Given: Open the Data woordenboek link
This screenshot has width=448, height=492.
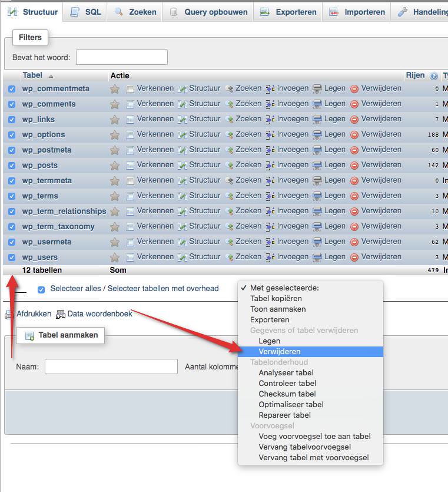Looking at the screenshot, I should click(x=99, y=313).
